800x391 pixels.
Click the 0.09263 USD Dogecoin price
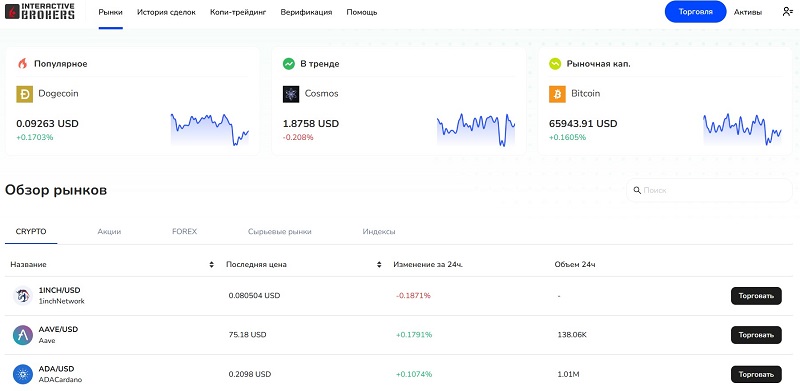point(47,124)
